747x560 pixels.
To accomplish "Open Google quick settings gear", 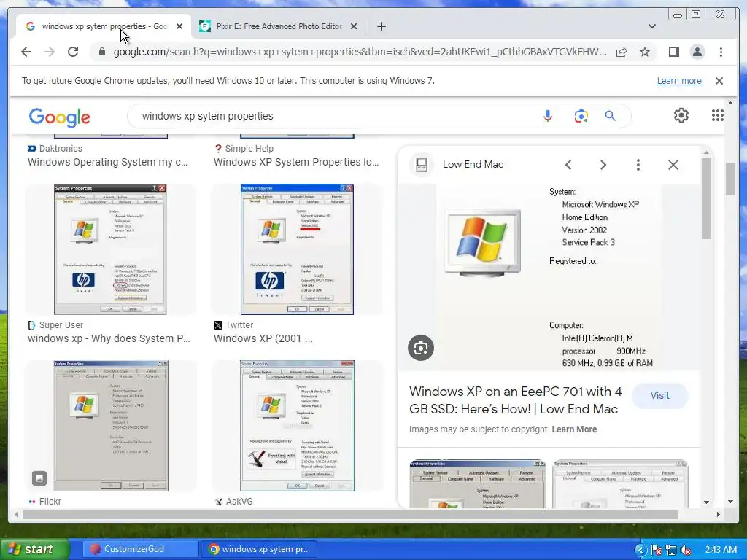I will [x=681, y=115].
